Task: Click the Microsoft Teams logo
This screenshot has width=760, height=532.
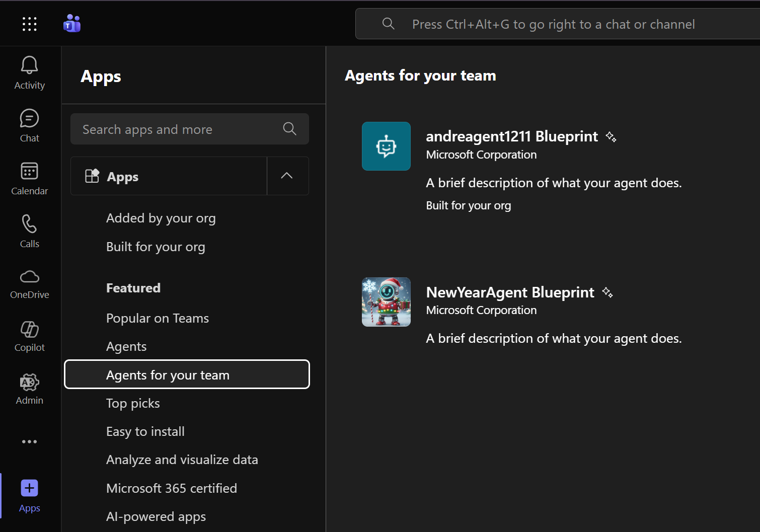Action: pos(72,24)
